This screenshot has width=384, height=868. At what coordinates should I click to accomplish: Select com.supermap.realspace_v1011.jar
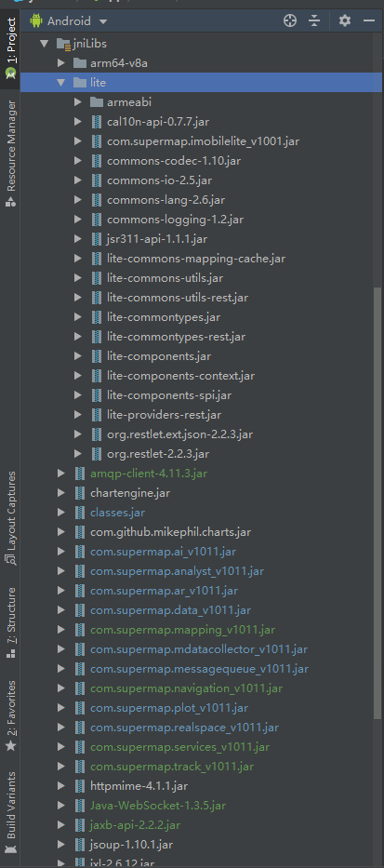click(184, 728)
